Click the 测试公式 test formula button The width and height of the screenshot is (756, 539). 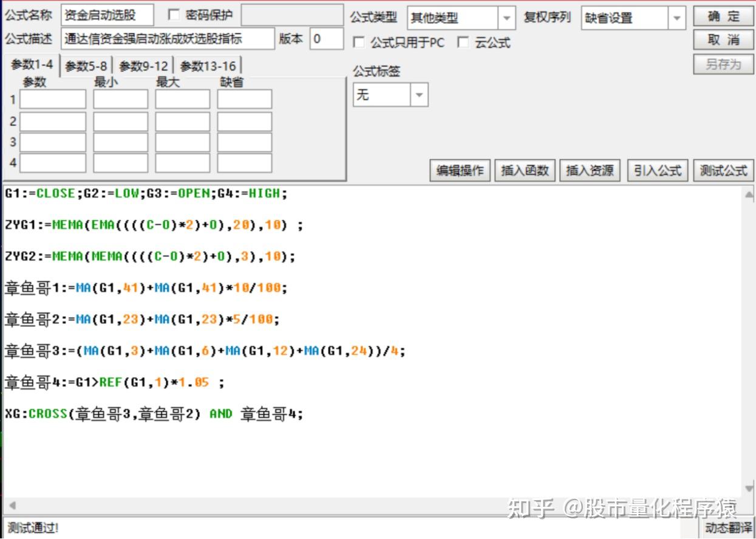pos(724,171)
